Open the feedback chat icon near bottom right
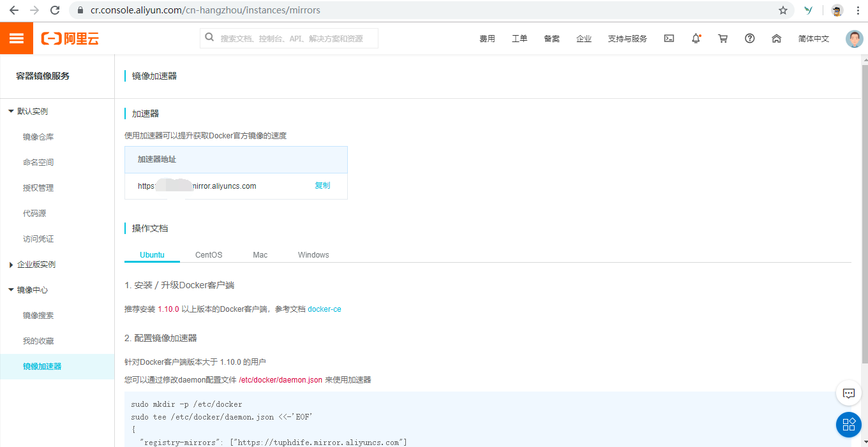The image size is (868, 447). click(x=848, y=393)
